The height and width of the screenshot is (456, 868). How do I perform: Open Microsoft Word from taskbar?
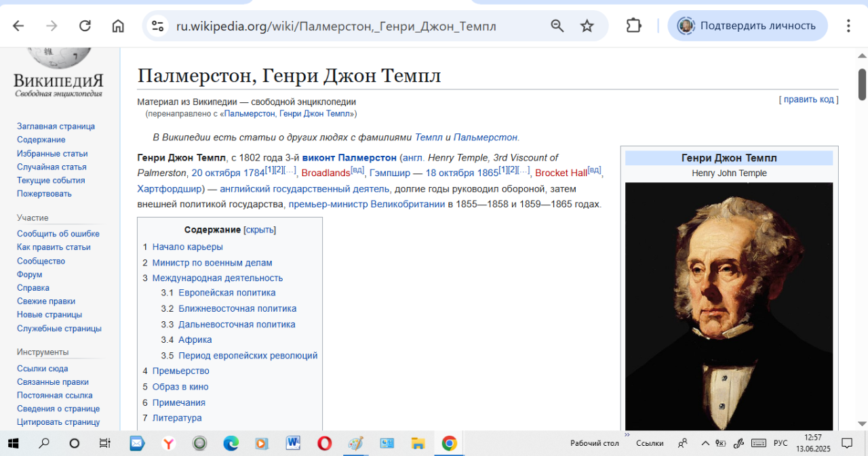tap(293, 444)
